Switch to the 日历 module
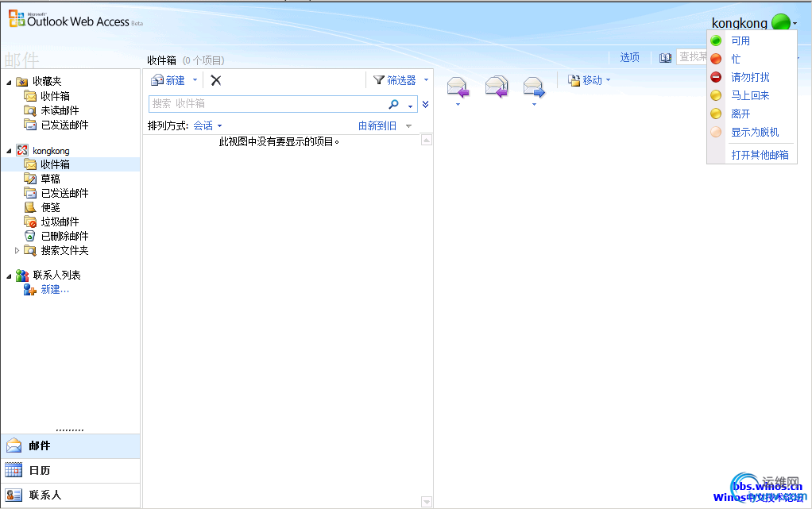 pos(71,471)
